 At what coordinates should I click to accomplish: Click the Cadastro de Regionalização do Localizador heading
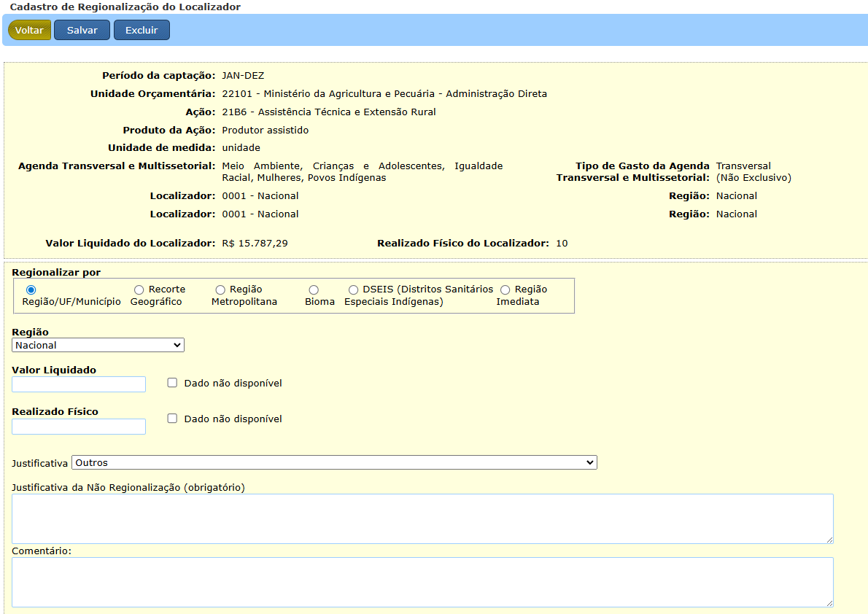coord(125,7)
